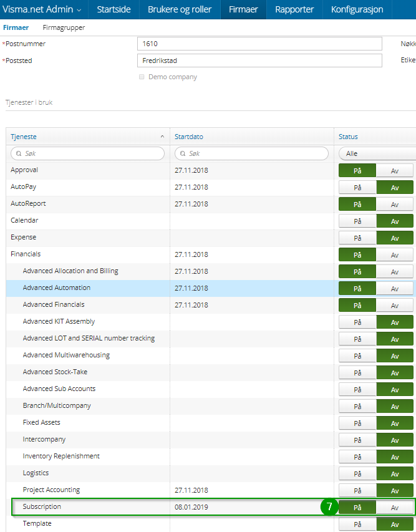This screenshot has height=532, width=416.
Task: Enable Logistics with På button
Action: pos(357,473)
